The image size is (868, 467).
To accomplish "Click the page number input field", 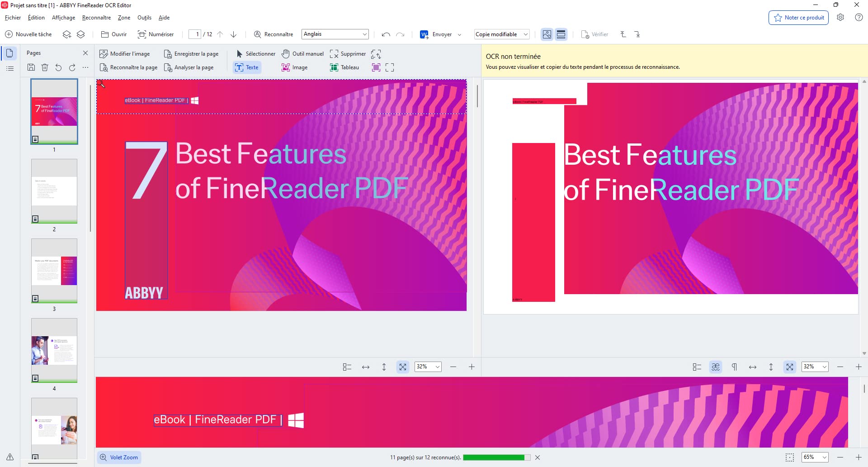I will tap(195, 34).
